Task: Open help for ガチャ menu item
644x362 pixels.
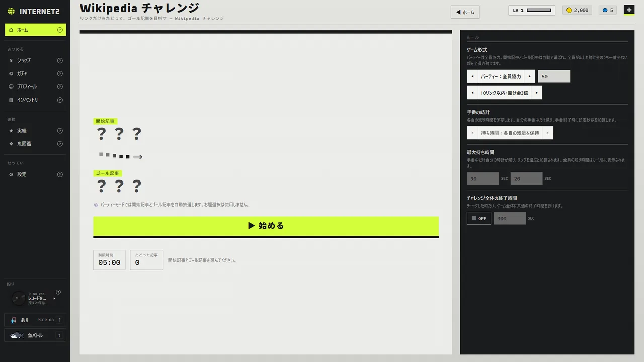Action: pyautogui.click(x=60, y=73)
